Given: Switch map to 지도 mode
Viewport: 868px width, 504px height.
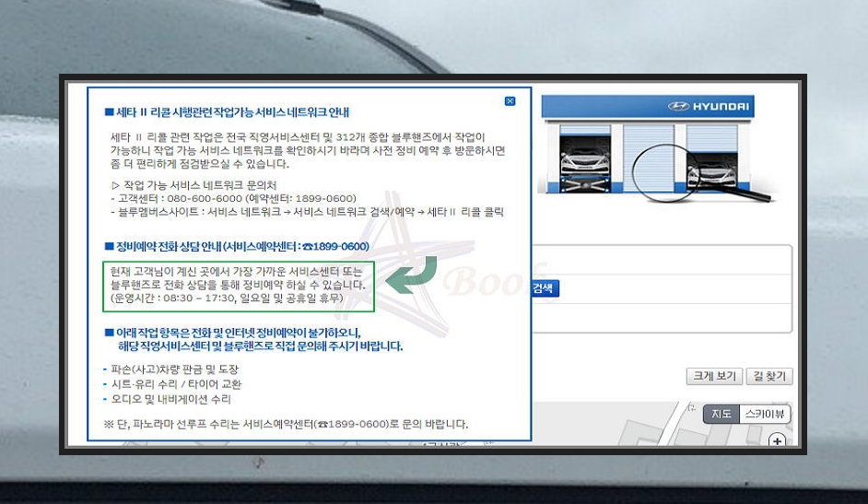Looking at the screenshot, I should (721, 414).
